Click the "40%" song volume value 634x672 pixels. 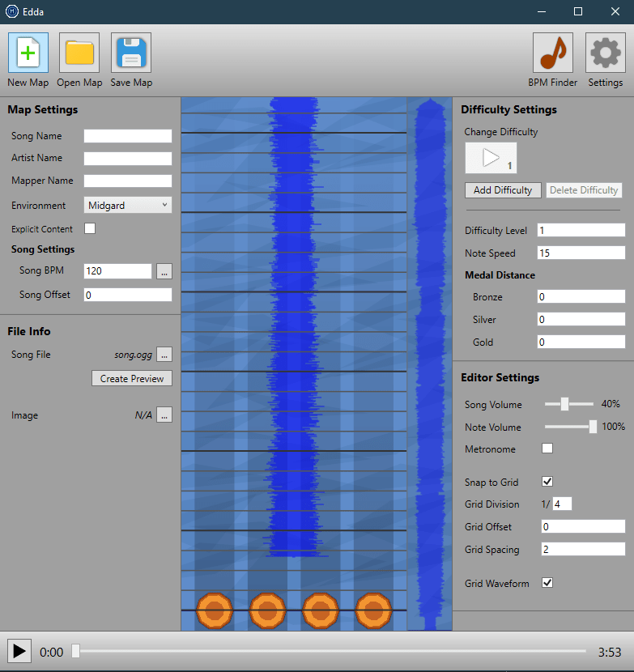tap(611, 404)
